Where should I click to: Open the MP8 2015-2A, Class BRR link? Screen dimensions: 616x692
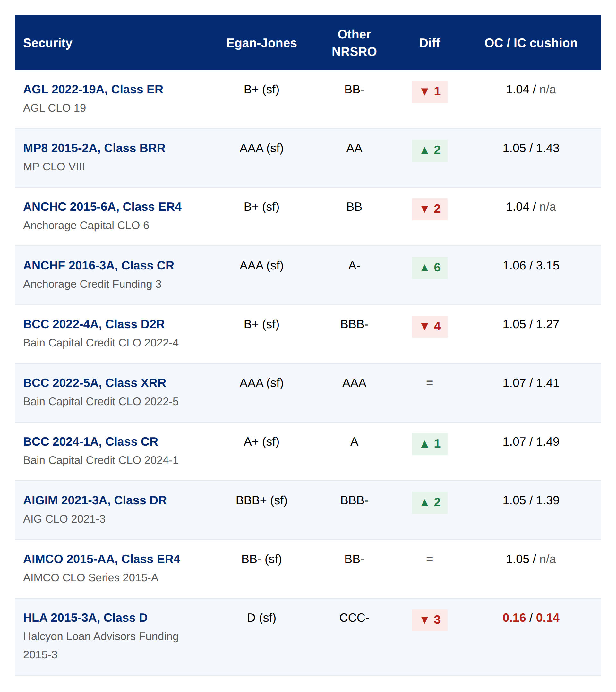[94, 148]
